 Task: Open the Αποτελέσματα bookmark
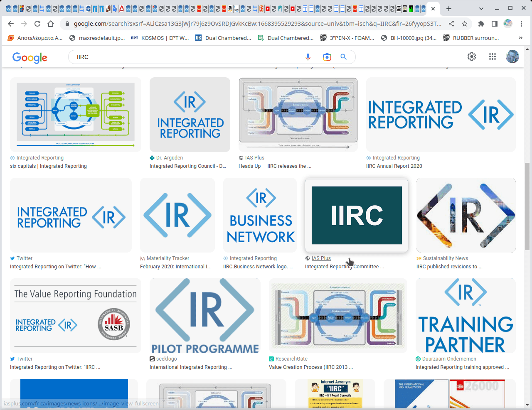coord(35,38)
